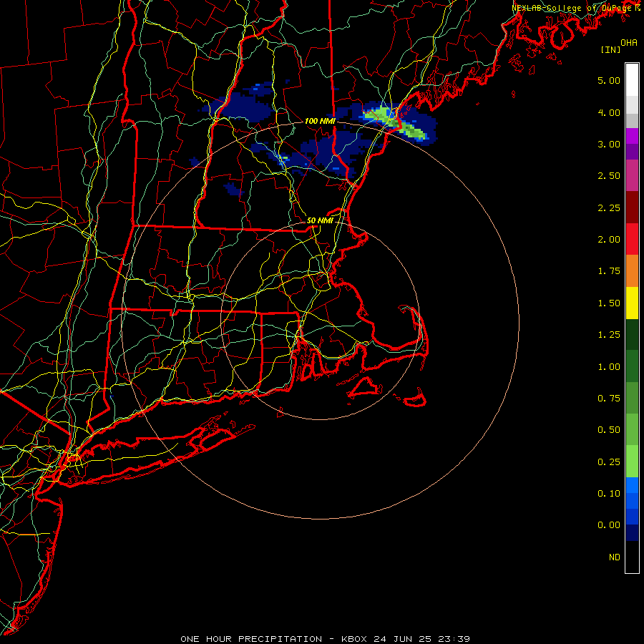Click the "ND" legend label
The width and height of the screenshot is (644, 644).
615,557
